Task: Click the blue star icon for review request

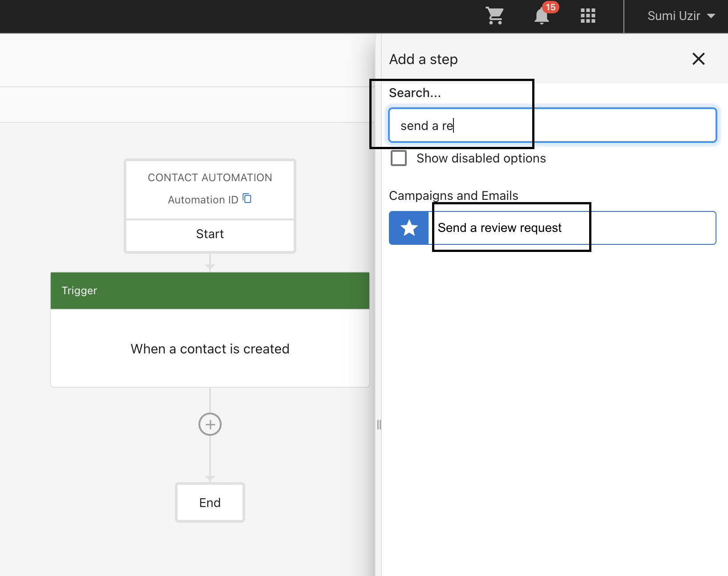Action: 409,228
